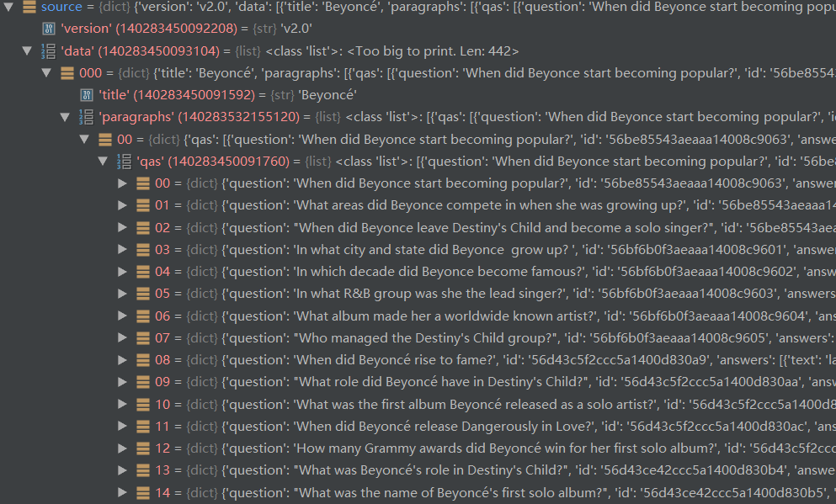
Task: Click dict icon of qas item 03
Action: coord(143,250)
